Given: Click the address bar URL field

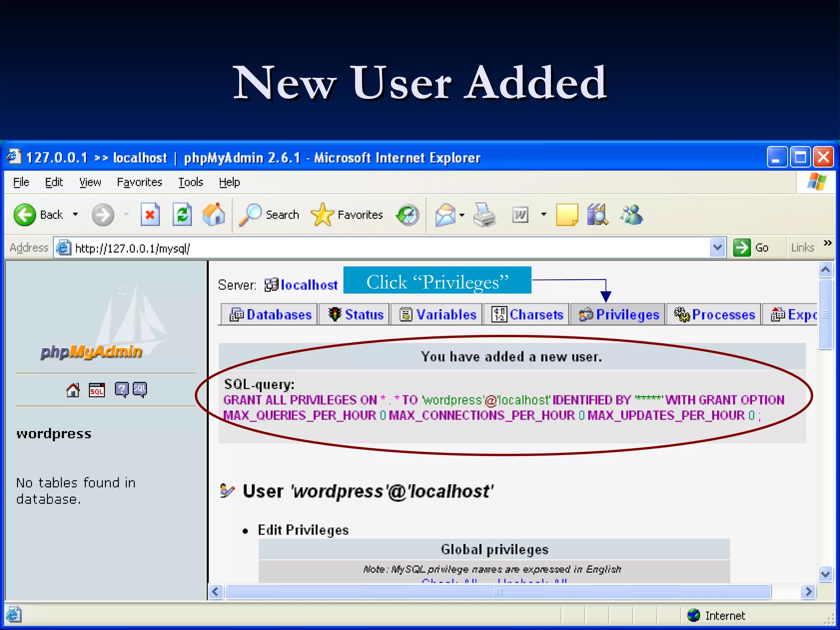Looking at the screenshot, I should (x=390, y=248).
